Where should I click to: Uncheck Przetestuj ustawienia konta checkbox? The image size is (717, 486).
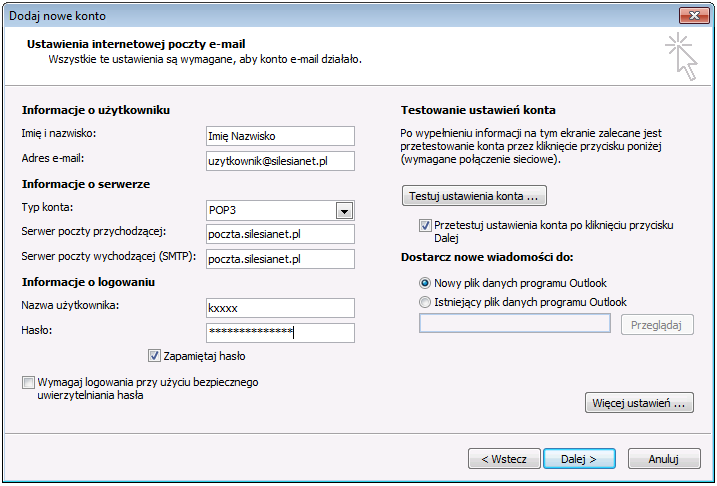coord(425,226)
